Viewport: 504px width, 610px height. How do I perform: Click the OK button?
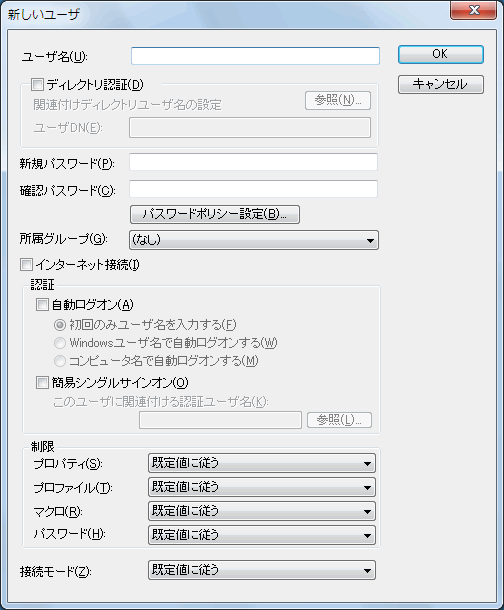(x=441, y=54)
